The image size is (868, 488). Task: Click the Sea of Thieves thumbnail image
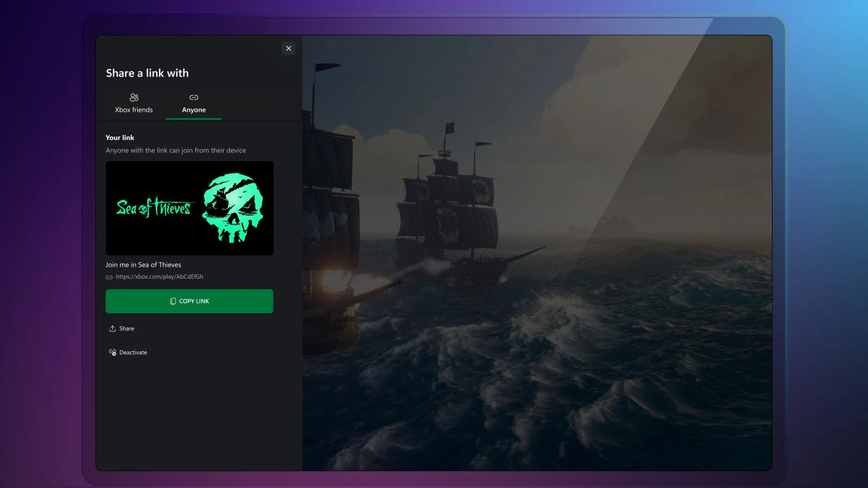point(189,208)
